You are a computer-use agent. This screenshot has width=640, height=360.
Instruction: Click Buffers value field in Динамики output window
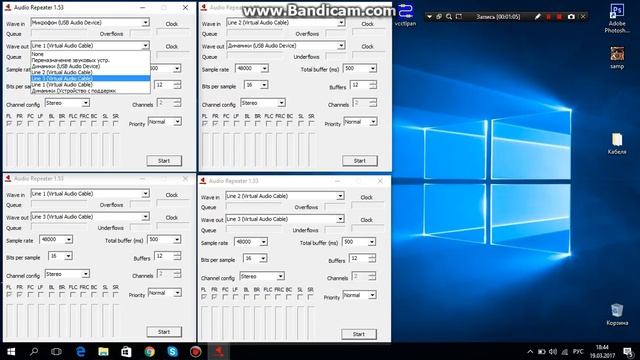point(359,84)
